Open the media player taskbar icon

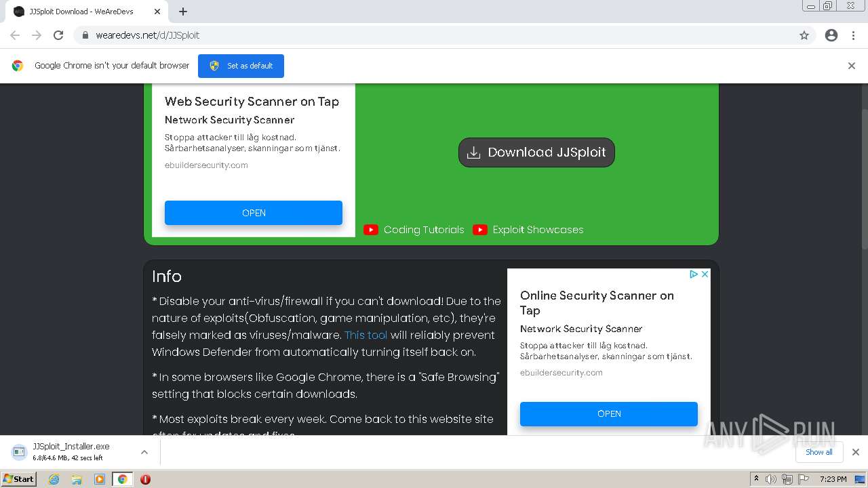point(100,479)
